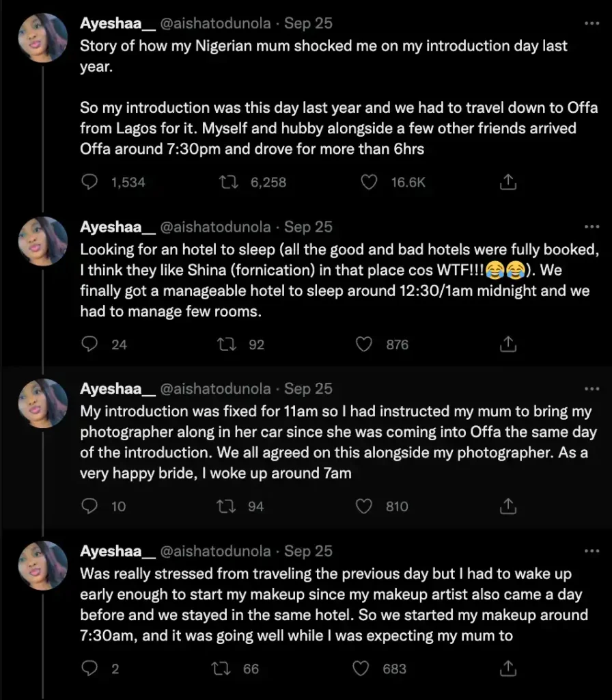The image size is (612, 700).
Task: Open more options on the hotel tweet
Action: [592, 227]
